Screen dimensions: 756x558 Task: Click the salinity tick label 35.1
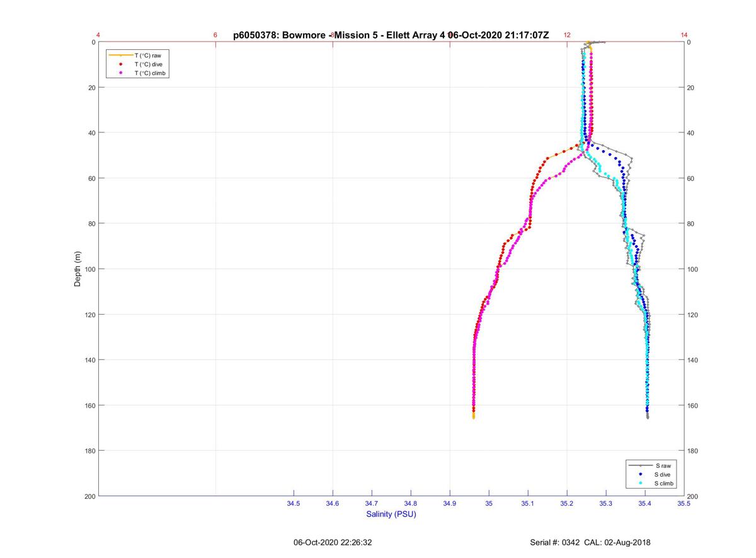pyautogui.click(x=528, y=503)
